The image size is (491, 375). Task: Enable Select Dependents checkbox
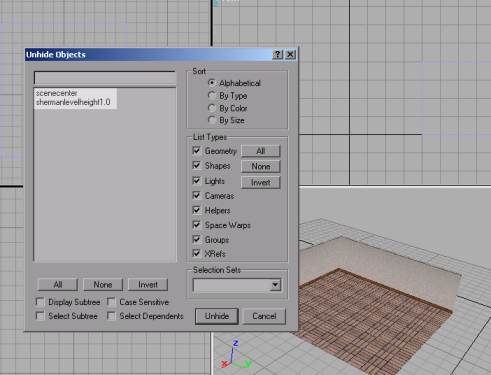coord(111,316)
